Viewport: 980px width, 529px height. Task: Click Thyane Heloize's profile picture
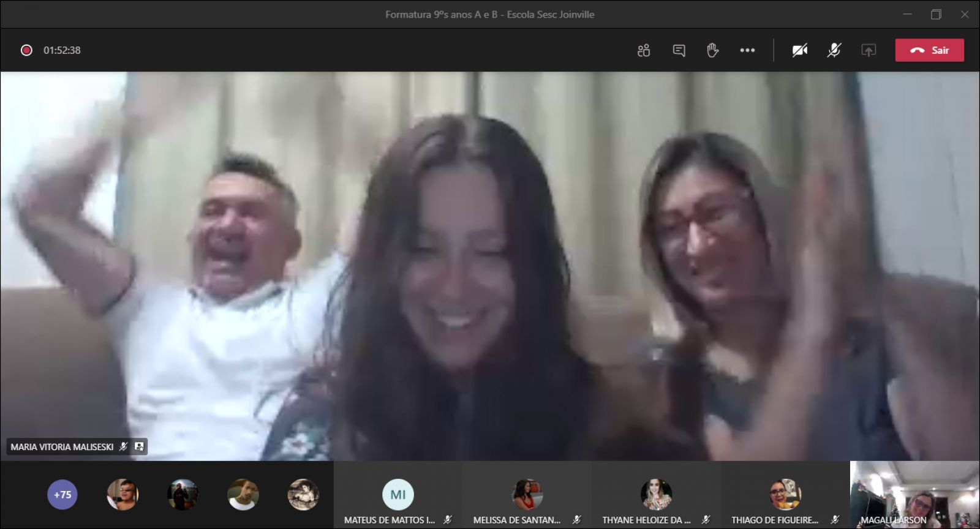[656, 493]
